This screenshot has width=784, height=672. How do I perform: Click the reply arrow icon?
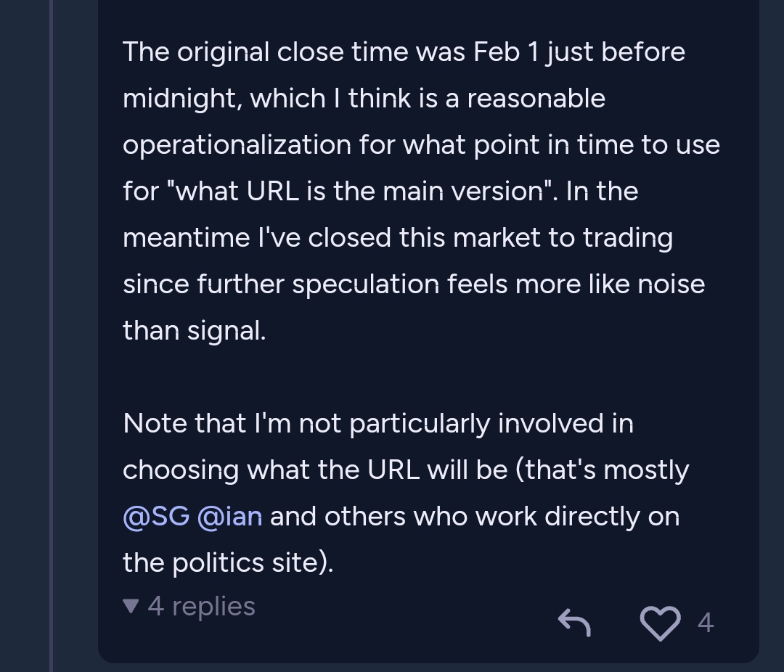[x=574, y=623]
